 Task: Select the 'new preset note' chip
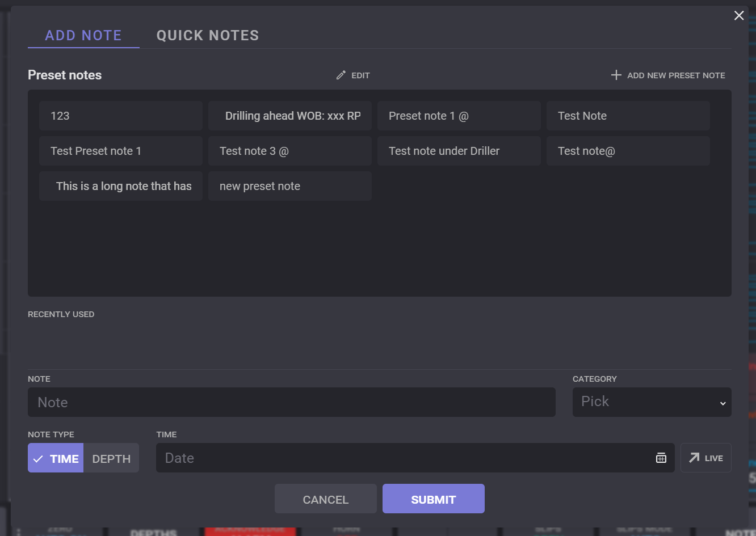(290, 187)
